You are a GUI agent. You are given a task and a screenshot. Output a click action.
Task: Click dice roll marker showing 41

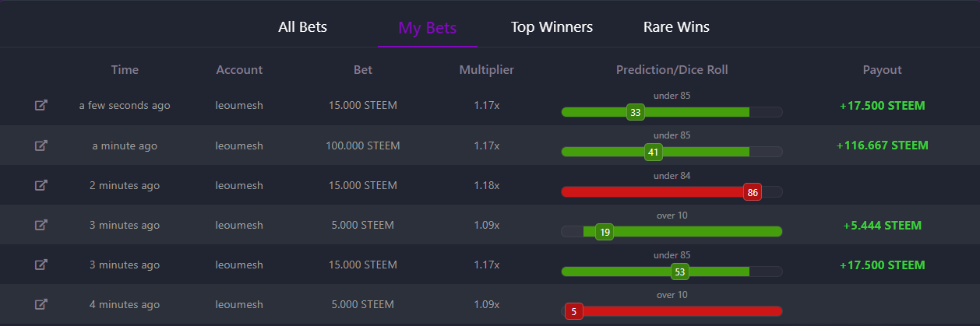click(x=654, y=152)
